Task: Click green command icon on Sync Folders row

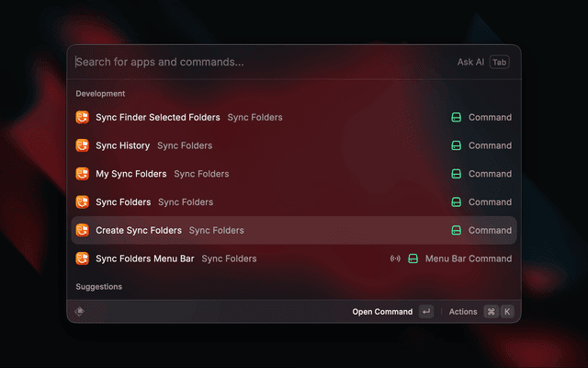Action: [456, 201]
